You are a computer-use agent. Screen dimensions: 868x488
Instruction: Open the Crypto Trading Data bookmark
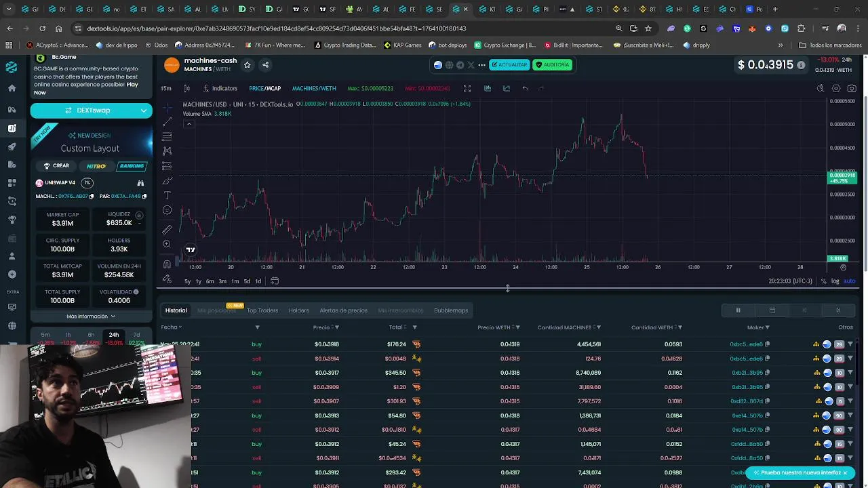tap(345, 45)
